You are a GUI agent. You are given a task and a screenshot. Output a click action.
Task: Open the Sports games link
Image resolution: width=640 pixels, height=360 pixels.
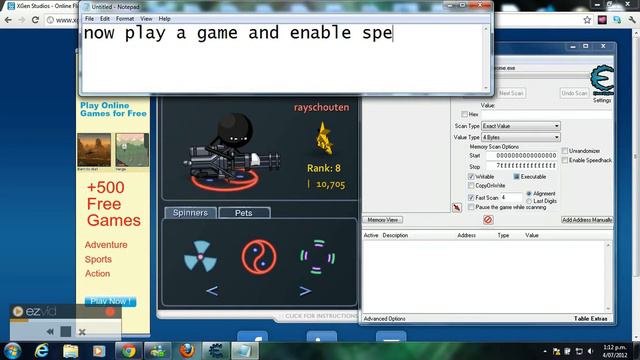[98, 260]
